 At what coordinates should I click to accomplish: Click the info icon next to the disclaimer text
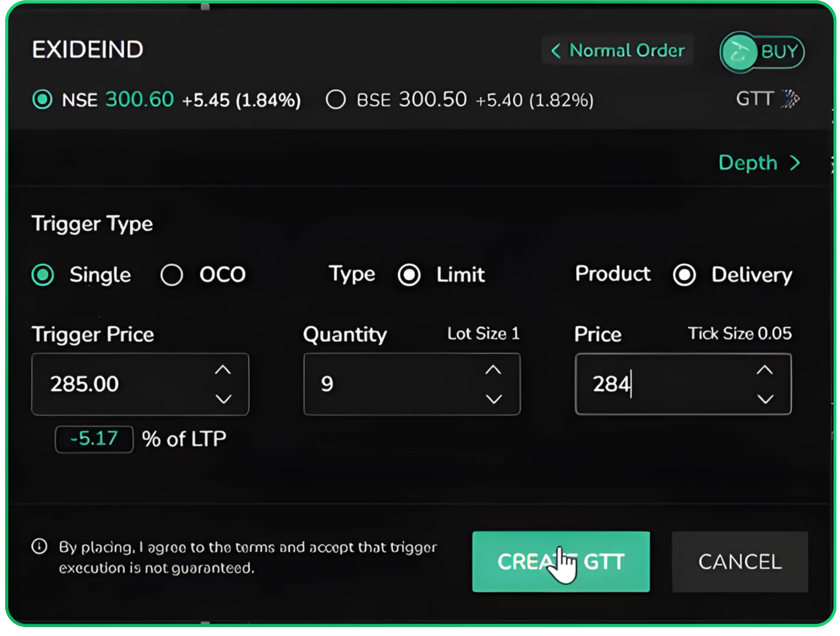click(x=39, y=547)
